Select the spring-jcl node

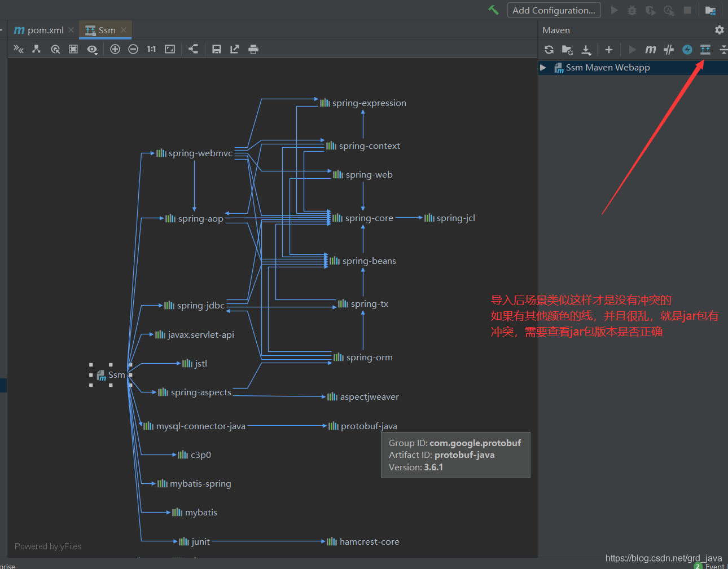(450, 218)
